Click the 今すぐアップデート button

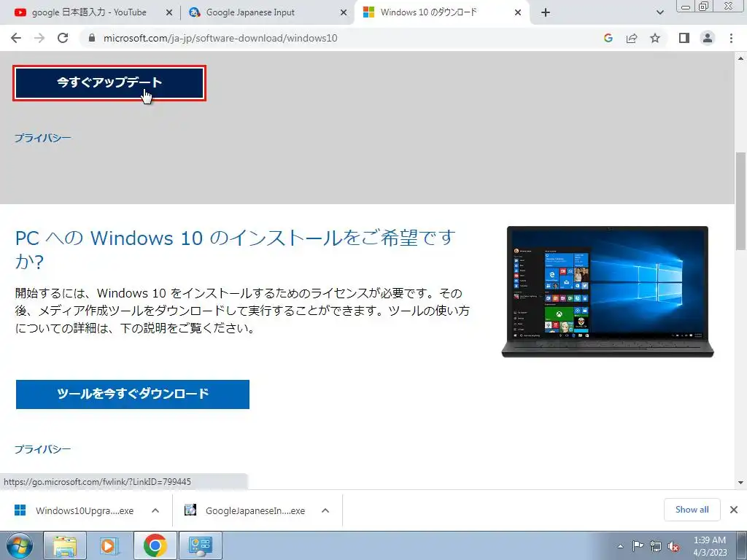coord(109,83)
